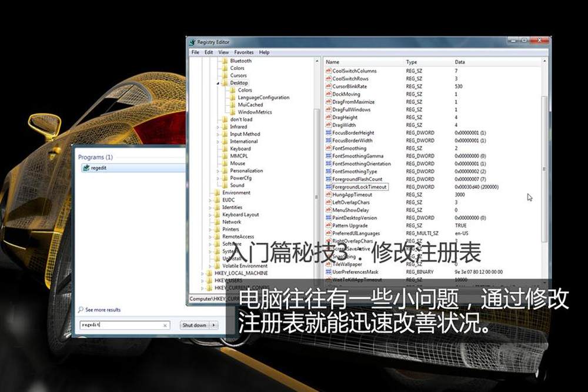Select the HKEY_LOCAL_MACHINE folder icon
Image resolution: width=588 pixels, height=392 pixels.
[209, 273]
